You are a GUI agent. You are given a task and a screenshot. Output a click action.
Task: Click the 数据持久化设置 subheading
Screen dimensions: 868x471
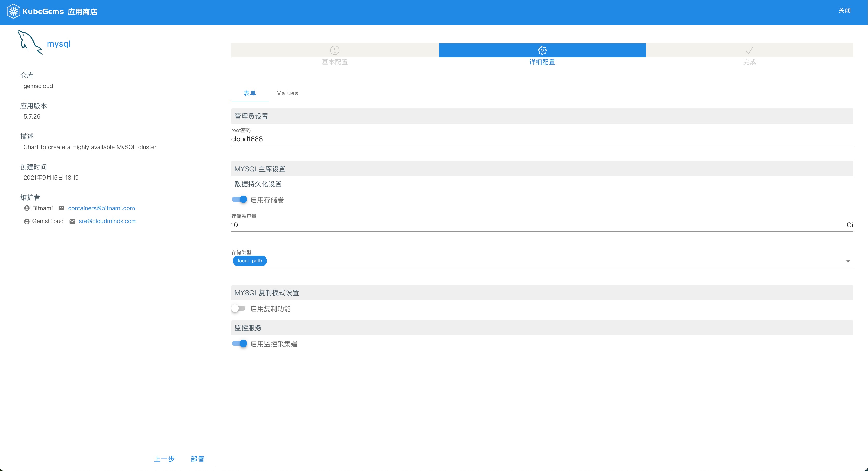tap(258, 184)
